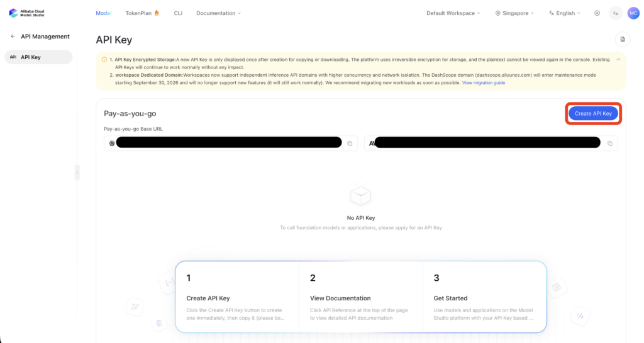The width and height of the screenshot is (644, 343).
Task: Open the View migration guide link
Action: 484,83
